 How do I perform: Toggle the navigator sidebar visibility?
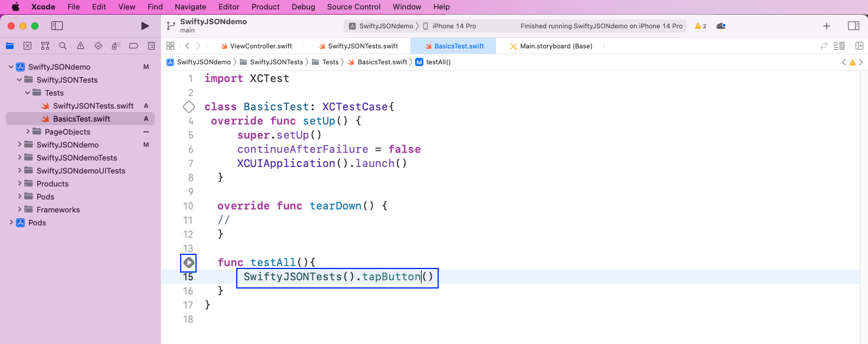57,26
